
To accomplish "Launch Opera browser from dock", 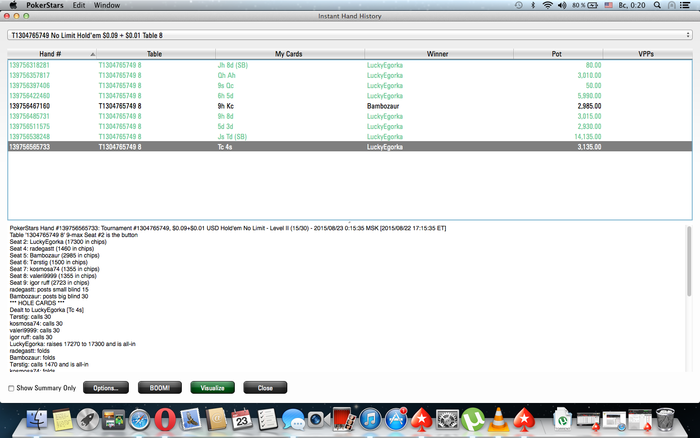I will 165,420.
